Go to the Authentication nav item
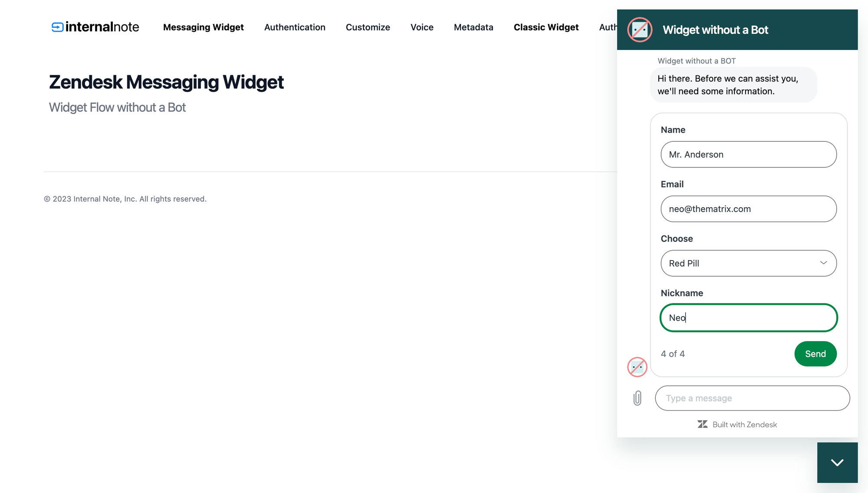 (x=295, y=27)
